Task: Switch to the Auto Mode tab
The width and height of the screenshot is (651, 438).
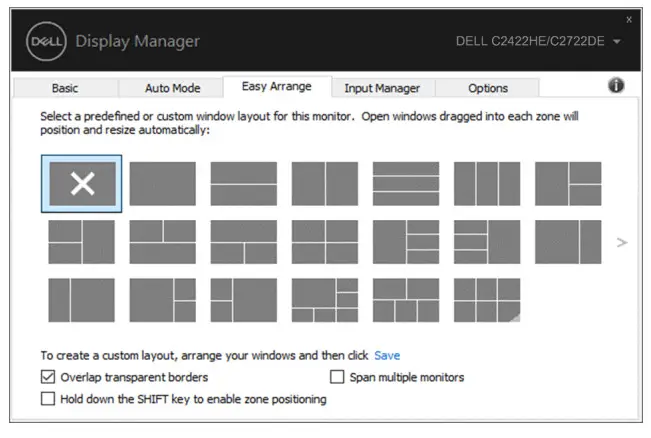Action: (x=171, y=88)
